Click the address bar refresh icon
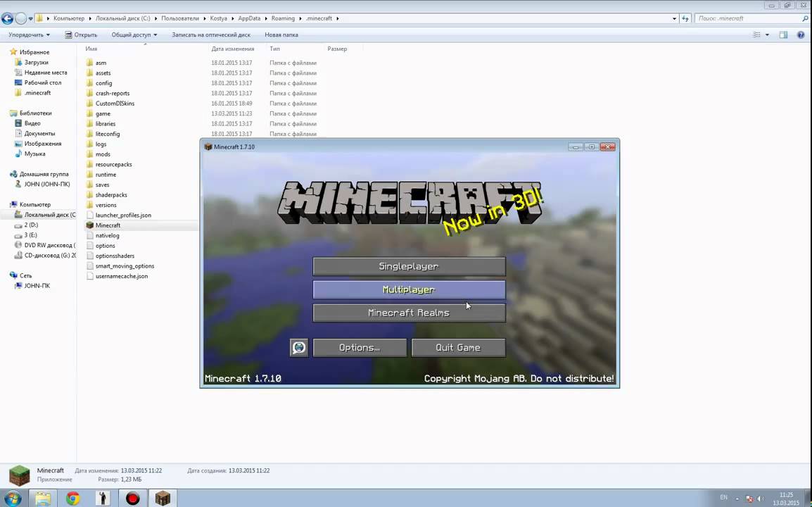Image resolution: width=812 pixels, height=507 pixels. click(685, 18)
